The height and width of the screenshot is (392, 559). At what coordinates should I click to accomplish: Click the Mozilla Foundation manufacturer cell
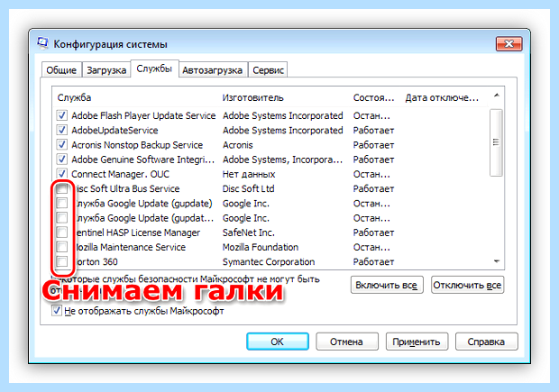click(261, 247)
